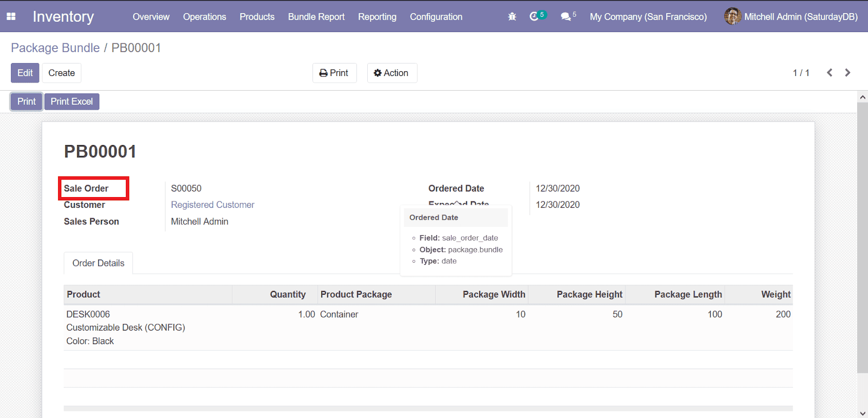Click the first 12/30/2020 ordered date value
The height and width of the screenshot is (418, 868).
558,188
